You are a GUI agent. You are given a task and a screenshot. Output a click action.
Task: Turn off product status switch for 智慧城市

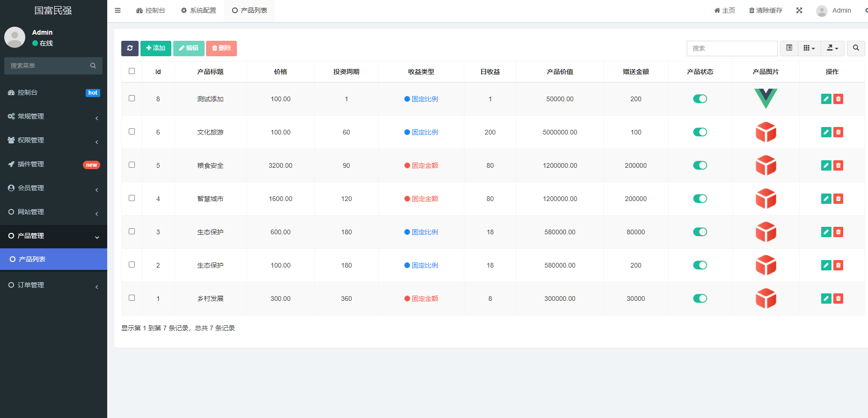point(700,199)
